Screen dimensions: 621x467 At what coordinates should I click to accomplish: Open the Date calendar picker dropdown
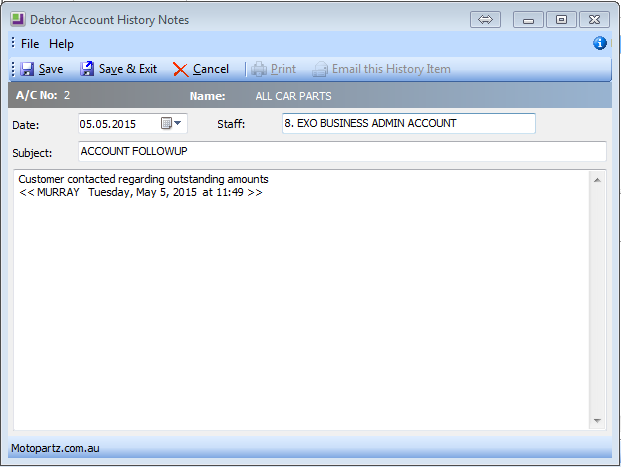click(x=171, y=123)
